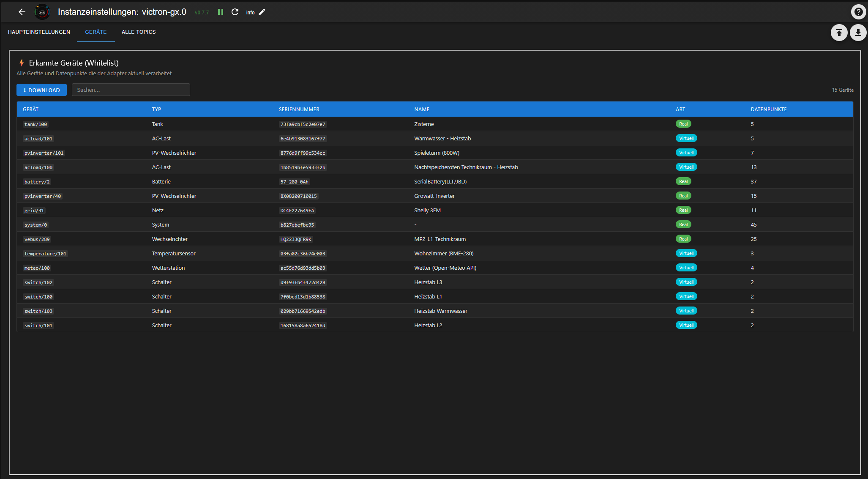Image resolution: width=868 pixels, height=479 pixels.
Task: Click the 15 Geräte count label
Action: (x=843, y=90)
